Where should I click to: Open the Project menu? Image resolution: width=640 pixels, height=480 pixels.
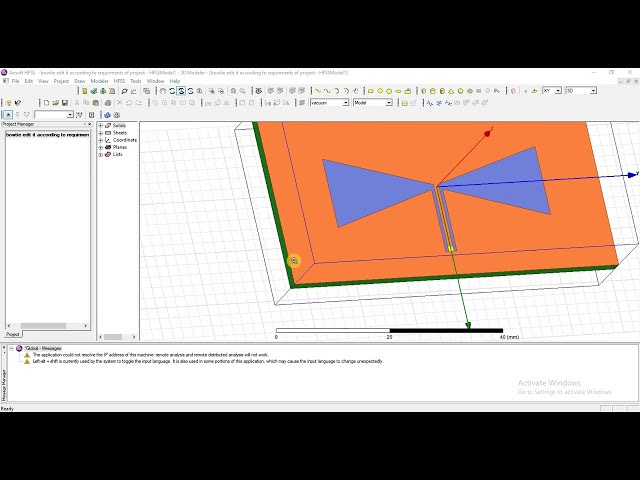pyautogui.click(x=61, y=81)
